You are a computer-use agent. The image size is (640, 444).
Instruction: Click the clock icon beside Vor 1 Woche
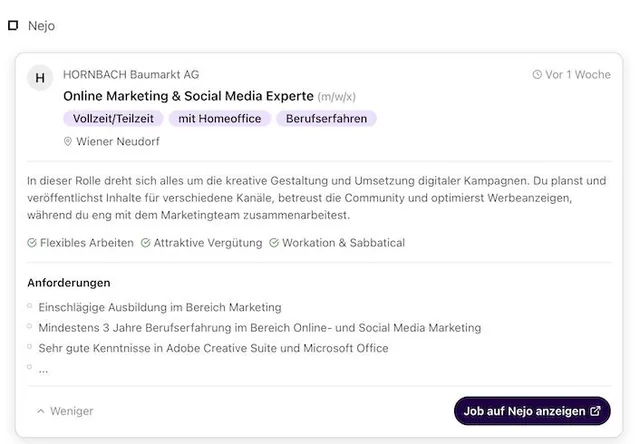[537, 75]
